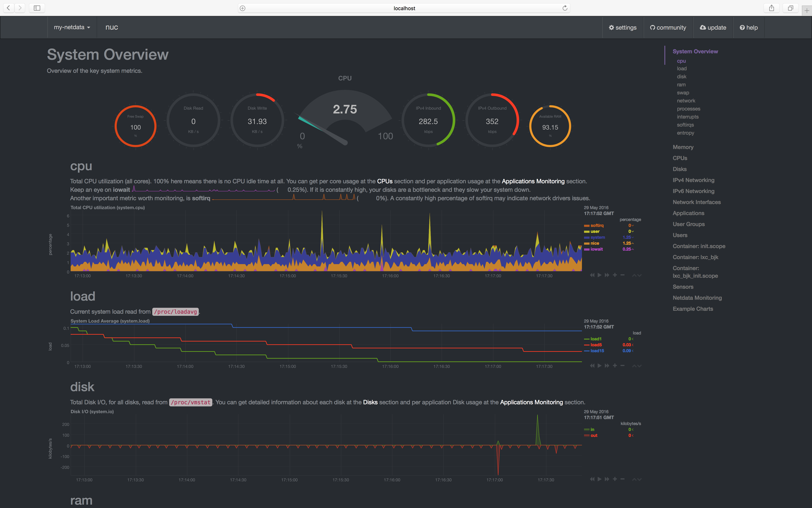Zoom out the Disk I/O chart with minus icon
Viewport: 812px width, 508px height.
[x=622, y=479]
